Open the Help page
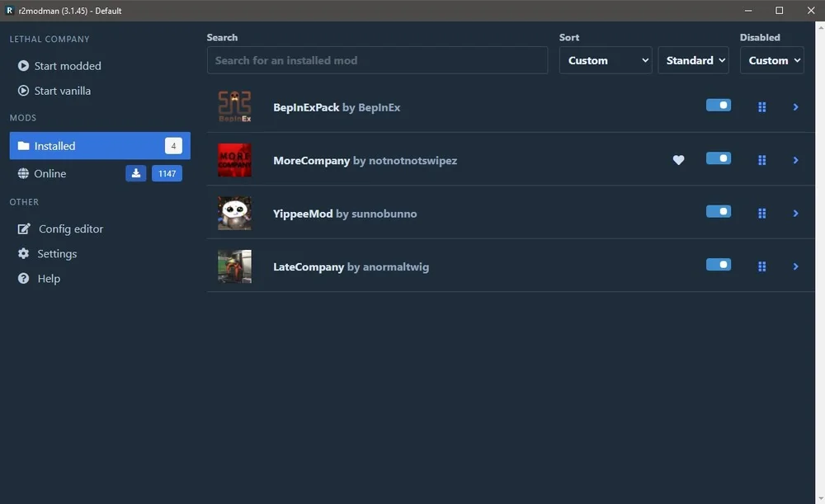 pyautogui.click(x=100, y=278)
